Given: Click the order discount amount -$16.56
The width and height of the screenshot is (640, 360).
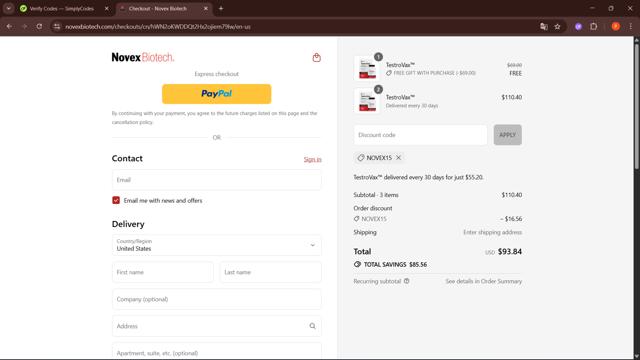Looking at the screenshot, I should (511, 219).
